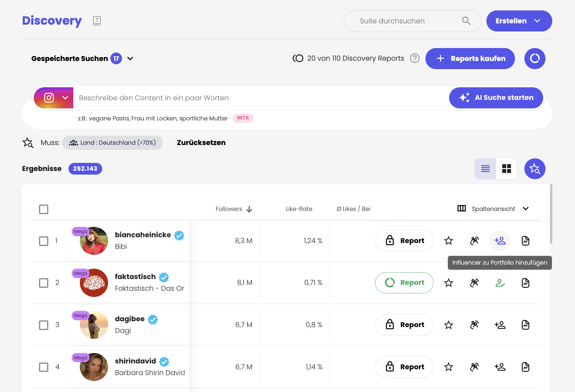Screen dimensions: 575x392
Task: Open the Instagram platform selector dropdown
Action: pos(54,98)
